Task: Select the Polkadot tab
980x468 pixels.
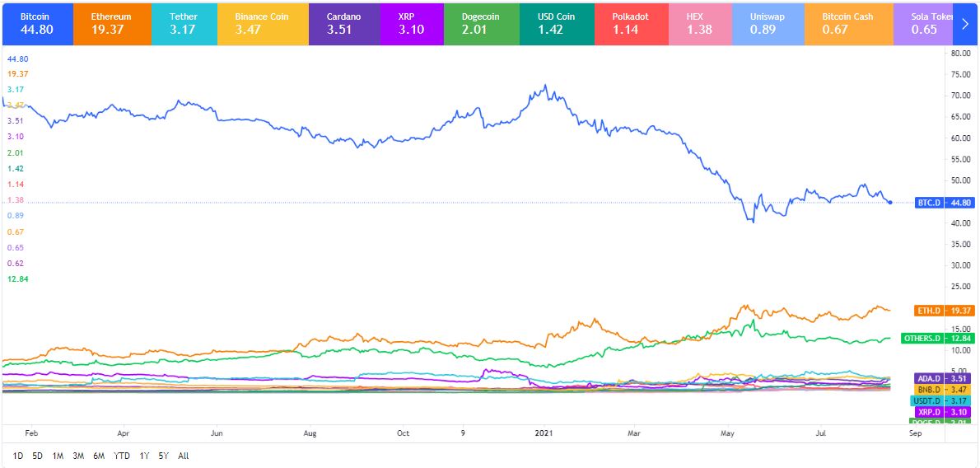Action: (x=632, y=23)
